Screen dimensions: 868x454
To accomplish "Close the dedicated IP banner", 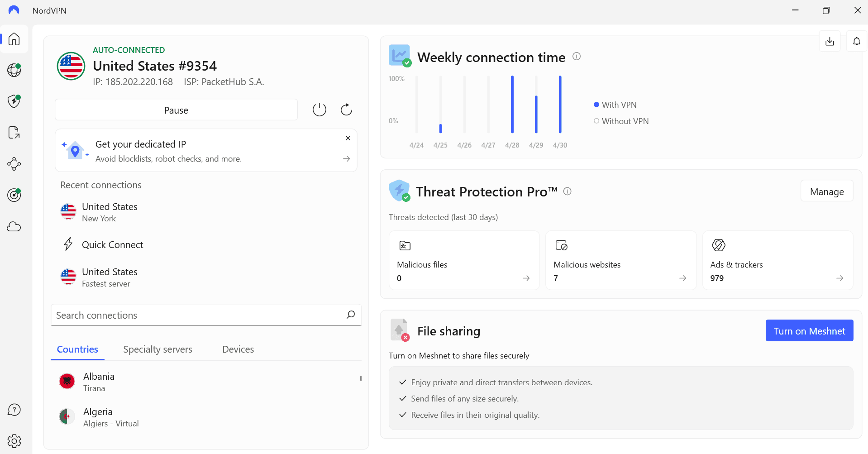I will click(348, 138).
